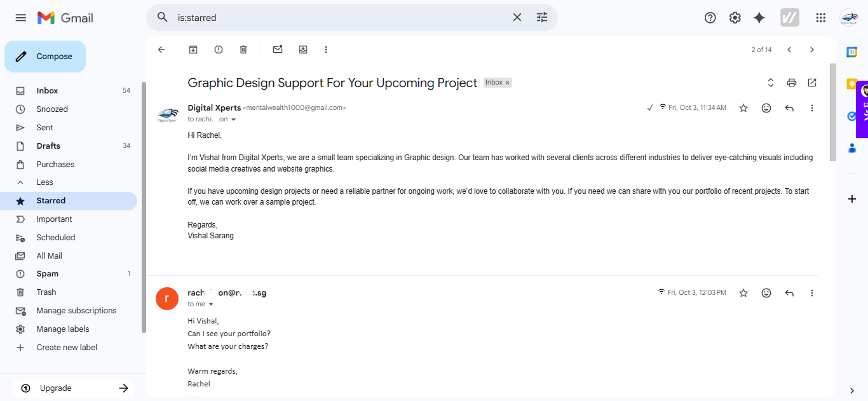Screen dimensions: 868x401
Task: Add emoji reaction to Rachel's message
Action: tap(766, 293)
